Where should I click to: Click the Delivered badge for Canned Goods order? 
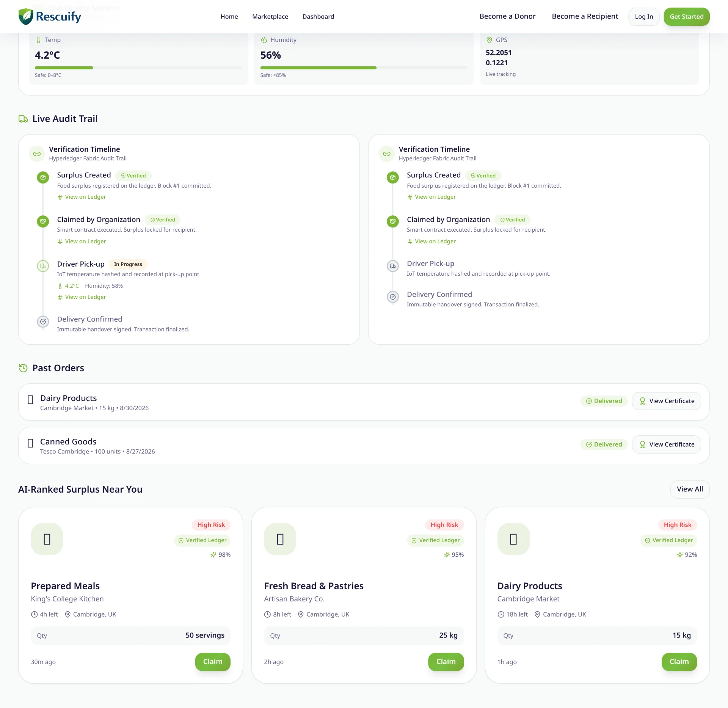(x=604, y=444)
